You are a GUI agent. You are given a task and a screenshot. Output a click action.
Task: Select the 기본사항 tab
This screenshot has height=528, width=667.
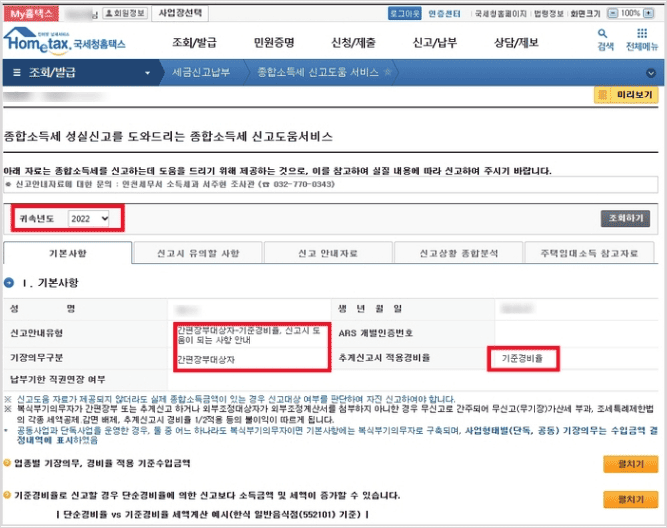68,253
